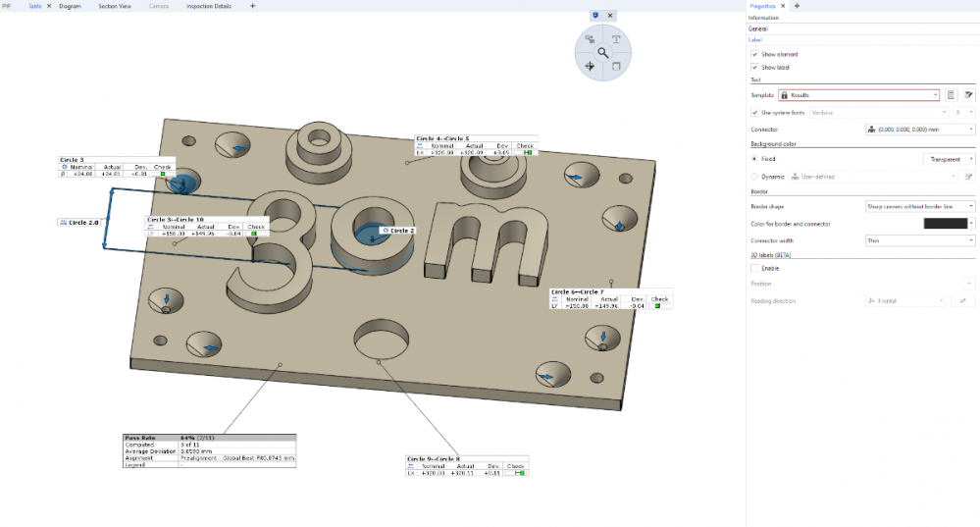Viewport: 980px width, 527px height.
Task: Click the General section header
Action: pos(758,29)
